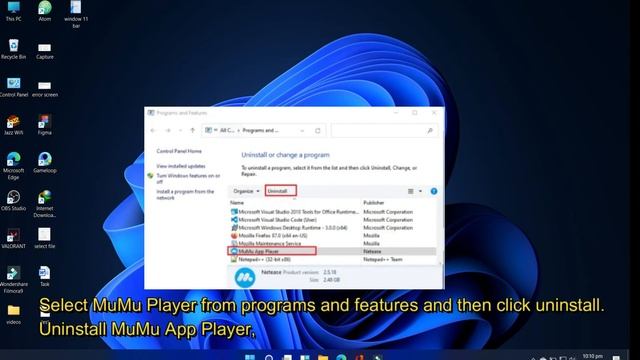Open the Control Panel desktop icon
This screenshot has height=360, width=640.
[14, 87]
